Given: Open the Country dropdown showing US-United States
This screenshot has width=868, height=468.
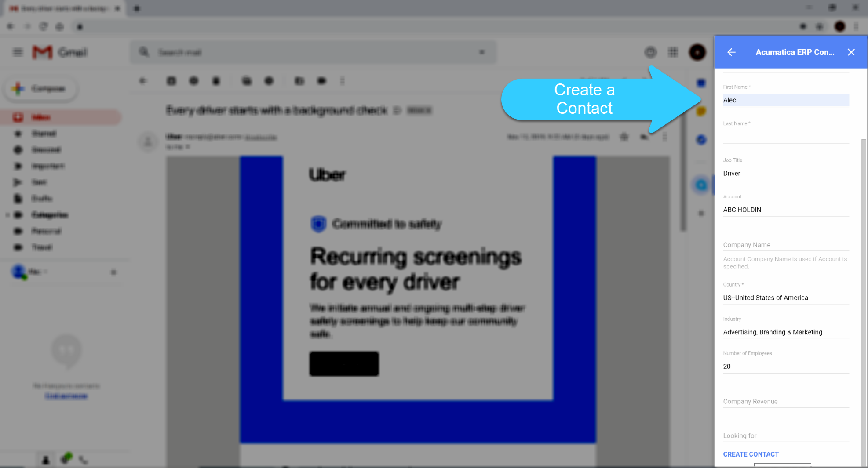Looking at the screenshot, I should [x=786, y=297].
